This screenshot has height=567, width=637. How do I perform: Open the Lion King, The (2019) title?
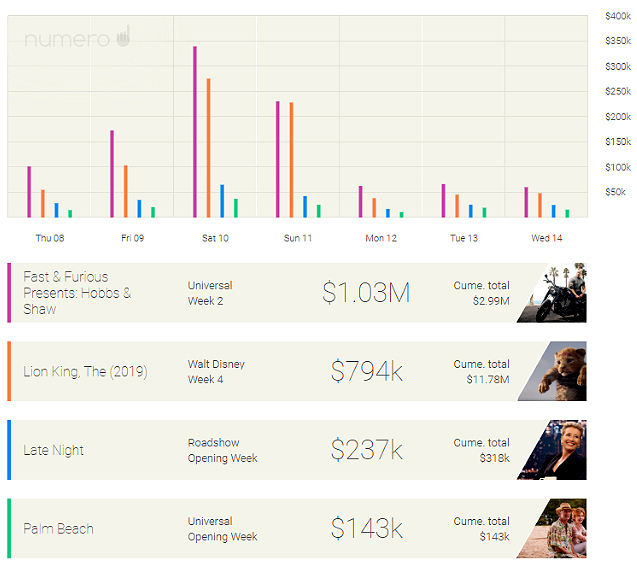85,372
